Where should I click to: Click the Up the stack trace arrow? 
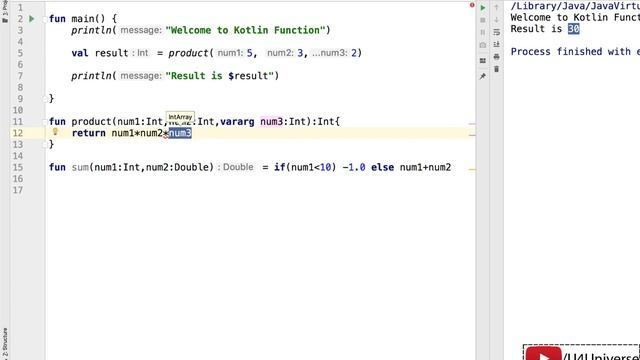coord(496,8)
